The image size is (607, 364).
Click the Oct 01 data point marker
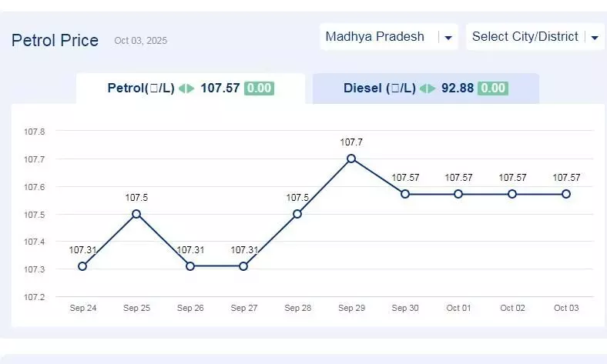click(458, 194)
